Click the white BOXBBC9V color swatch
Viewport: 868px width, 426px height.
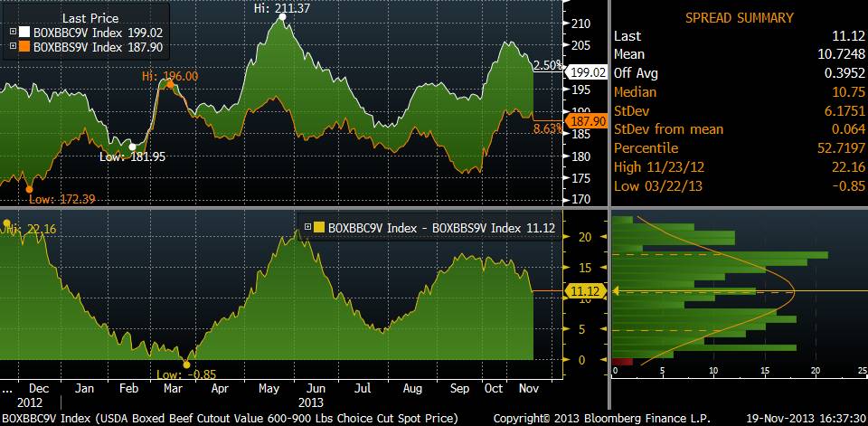pyautogui.click(x=24, y=33)
